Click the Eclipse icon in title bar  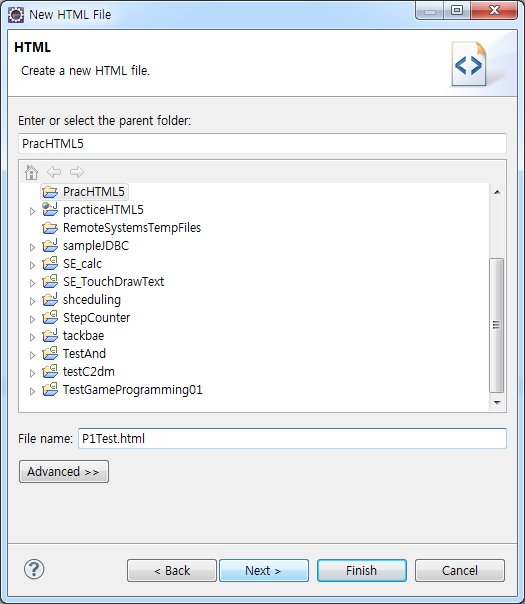(16, 15)
